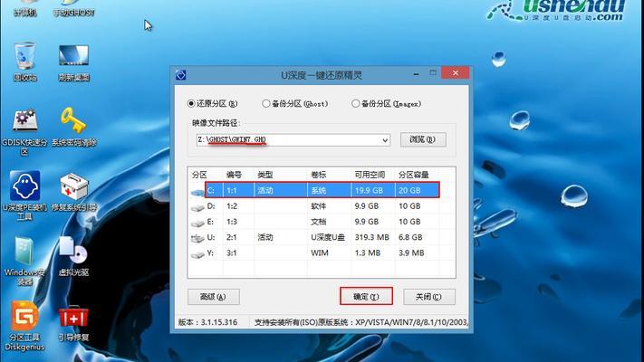
Task: Click the 3.9 MB capacity cell
Action: [x=411, y=252]
